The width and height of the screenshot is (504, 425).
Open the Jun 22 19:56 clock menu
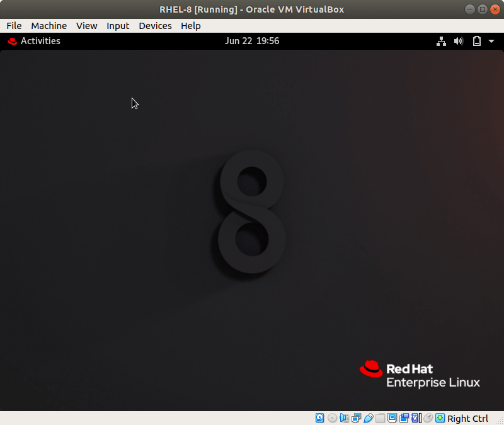pos(252,41)
